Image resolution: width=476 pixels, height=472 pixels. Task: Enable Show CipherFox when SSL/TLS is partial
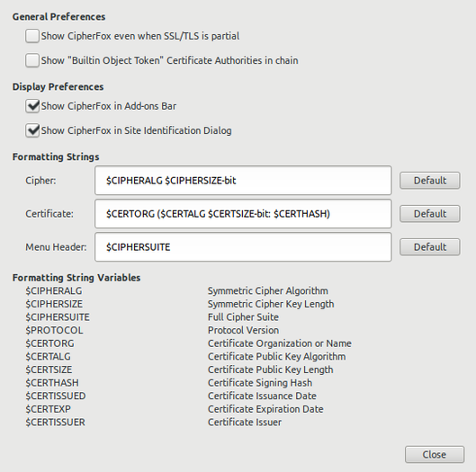click(x=32, y=36)
